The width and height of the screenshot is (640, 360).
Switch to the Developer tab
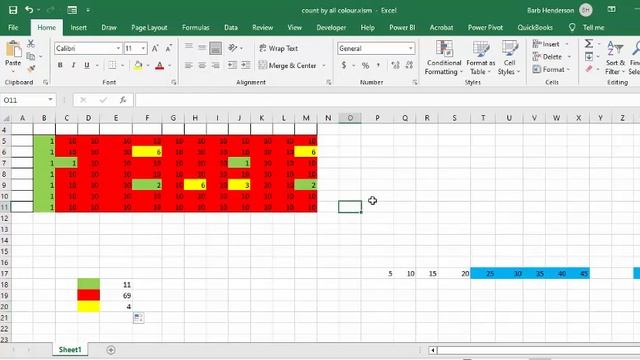331,28
